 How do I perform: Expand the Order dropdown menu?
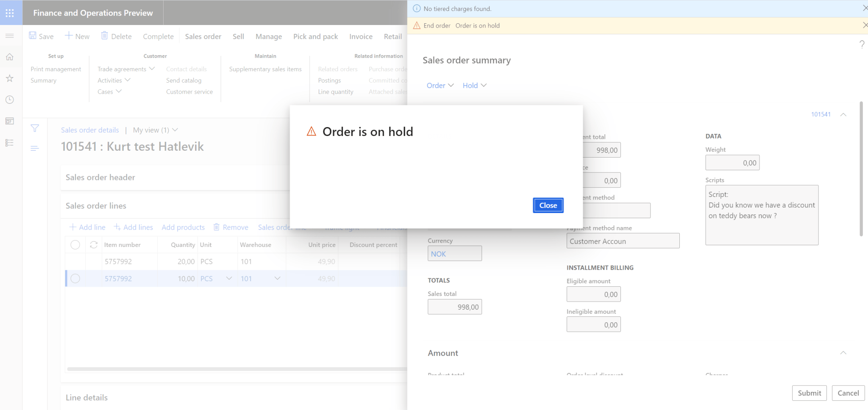tap(440, 86)
